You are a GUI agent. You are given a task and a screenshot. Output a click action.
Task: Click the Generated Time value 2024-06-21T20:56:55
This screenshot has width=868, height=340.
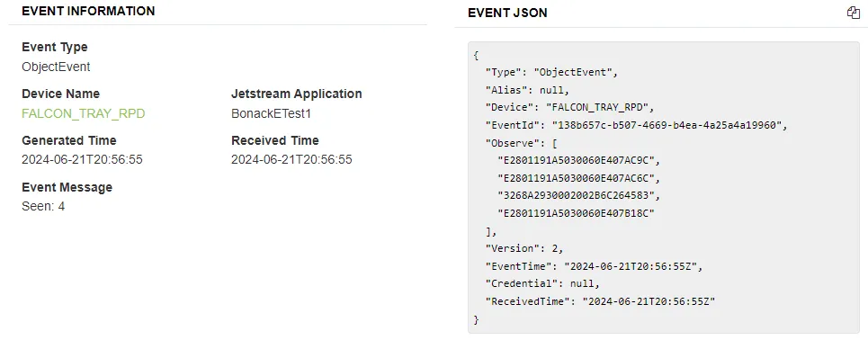coord(82,160)
